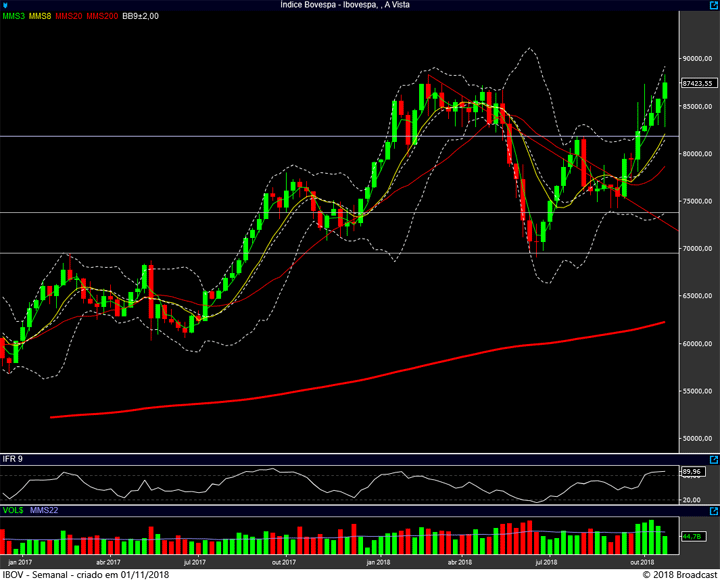Click the volume value box 44,7B

690,536
